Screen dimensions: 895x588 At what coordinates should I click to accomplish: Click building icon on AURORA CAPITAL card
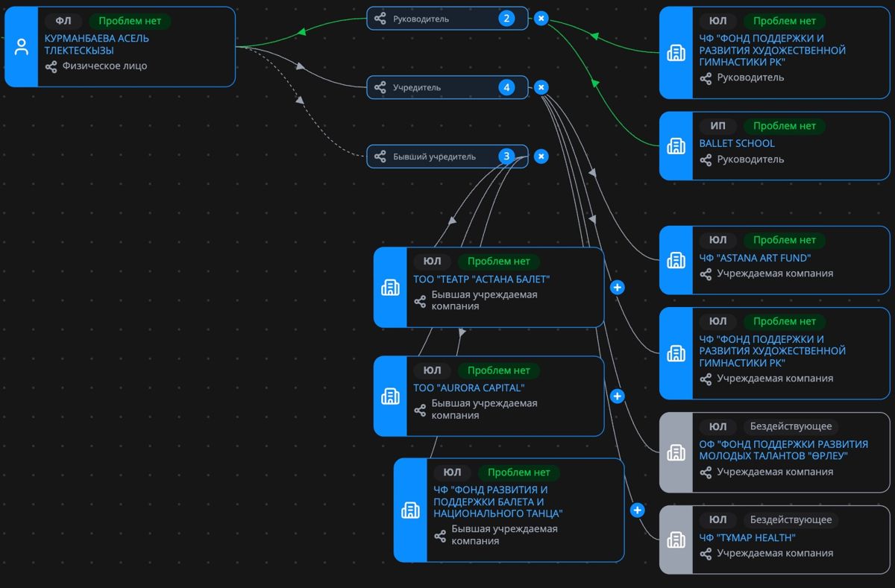(x=390, y=396)
